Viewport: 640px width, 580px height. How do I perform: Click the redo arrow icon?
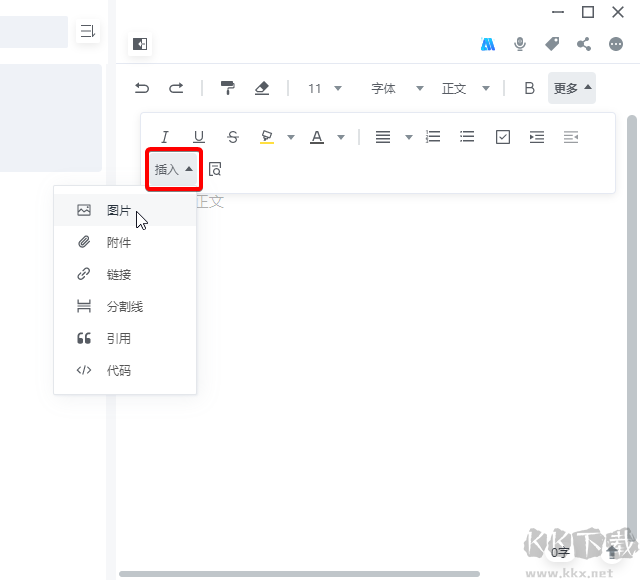[176, 88]
